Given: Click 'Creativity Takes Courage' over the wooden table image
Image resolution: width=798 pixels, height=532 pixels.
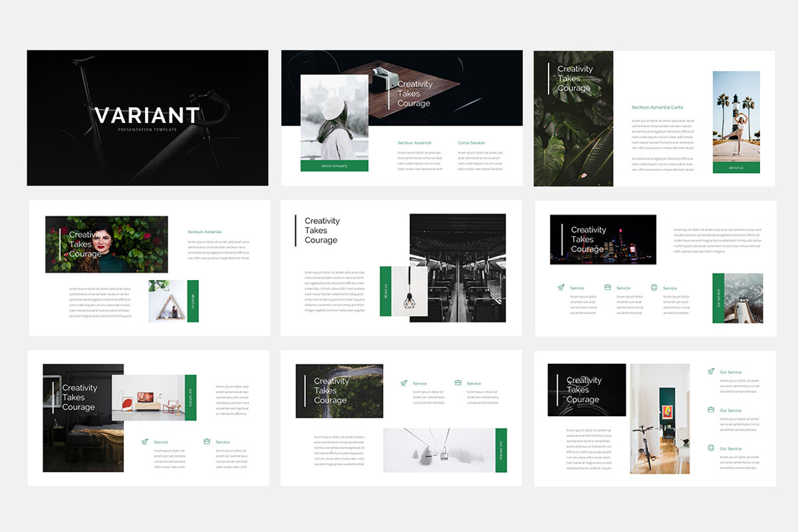Looking at the screenshot, I should [415, 94].
